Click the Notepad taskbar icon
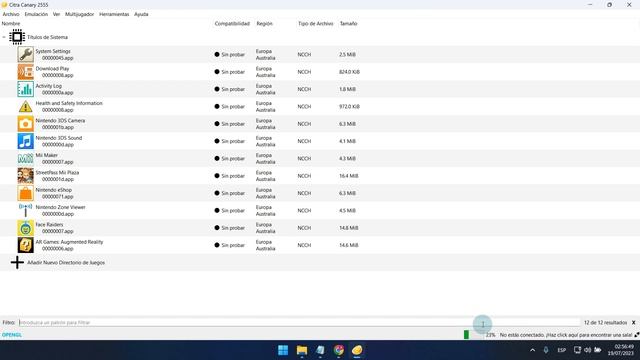Screen dimensions: 640x360 [320, 350]
